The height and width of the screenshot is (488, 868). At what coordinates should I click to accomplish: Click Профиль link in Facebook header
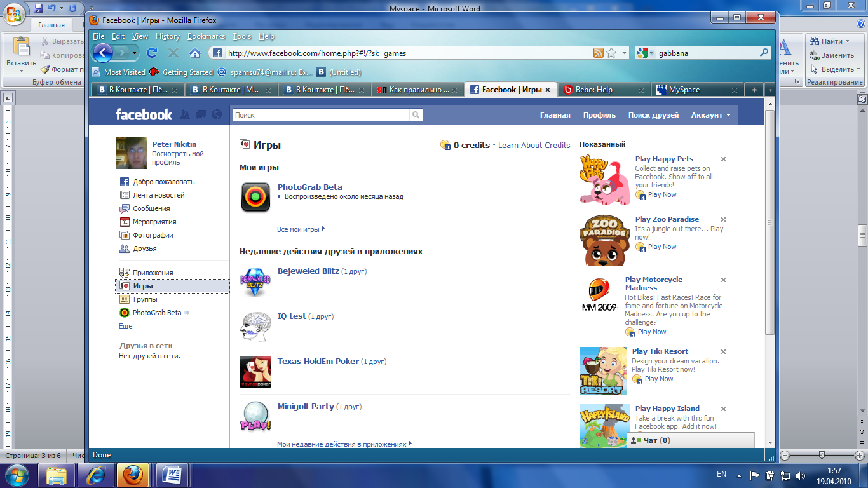tap(599, 115)
